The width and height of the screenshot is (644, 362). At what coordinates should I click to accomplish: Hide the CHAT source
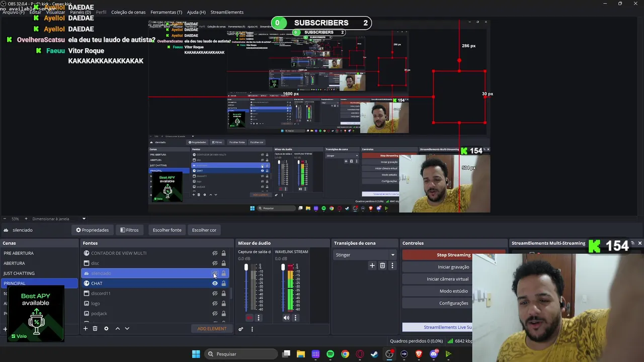pyautogui.click(x=215, y=284)
